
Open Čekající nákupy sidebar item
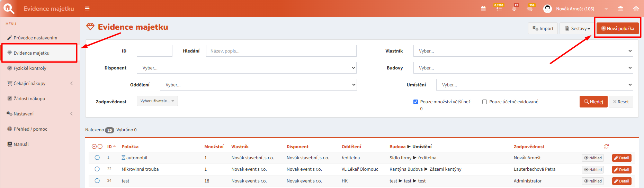[29, 83]
